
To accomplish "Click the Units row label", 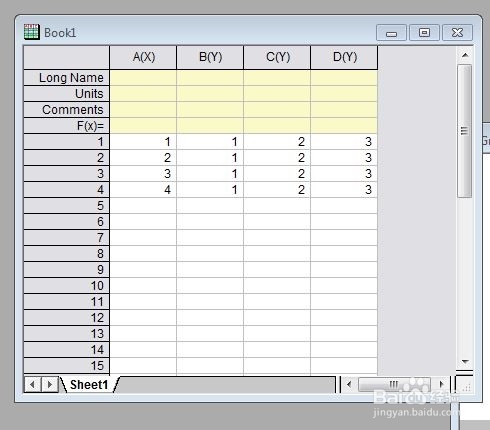I will [67, 94].
